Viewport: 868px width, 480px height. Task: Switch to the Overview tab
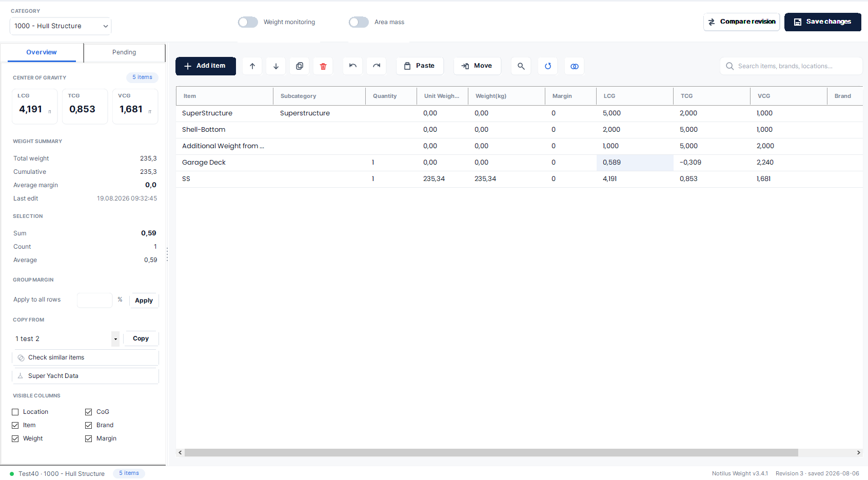[42, 52]
